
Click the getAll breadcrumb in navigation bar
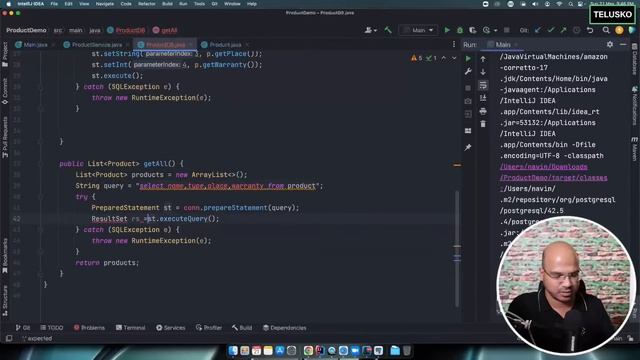165,30
